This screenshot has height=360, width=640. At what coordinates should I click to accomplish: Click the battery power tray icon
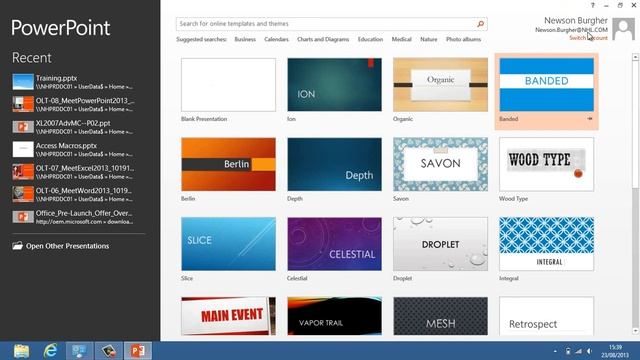tap(568, 351)
